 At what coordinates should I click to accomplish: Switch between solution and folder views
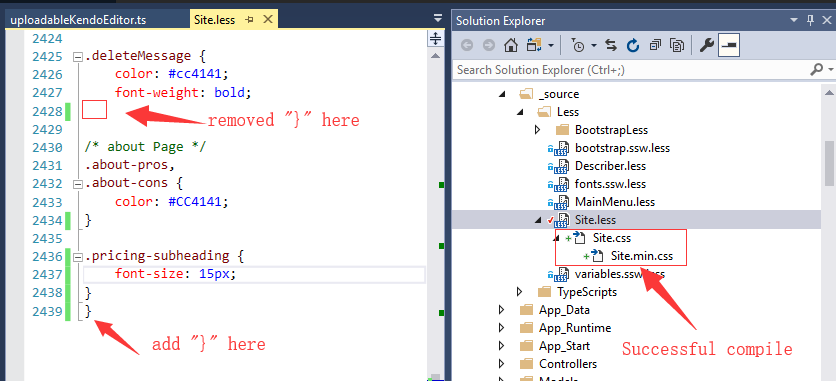point(534,46)
